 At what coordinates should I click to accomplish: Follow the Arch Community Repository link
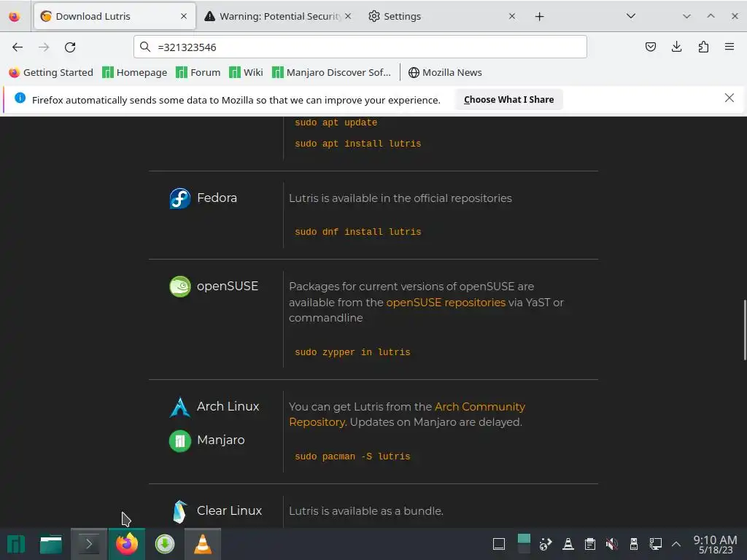click(x=407, y=414)
